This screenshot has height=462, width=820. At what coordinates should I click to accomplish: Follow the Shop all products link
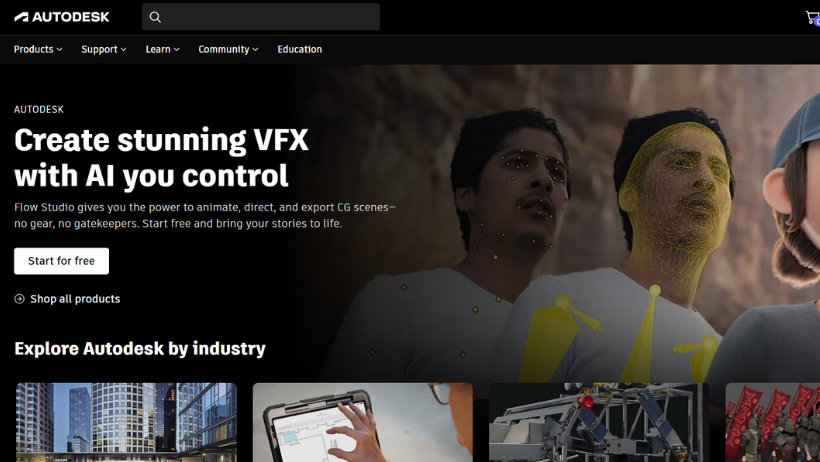[75, 299]
